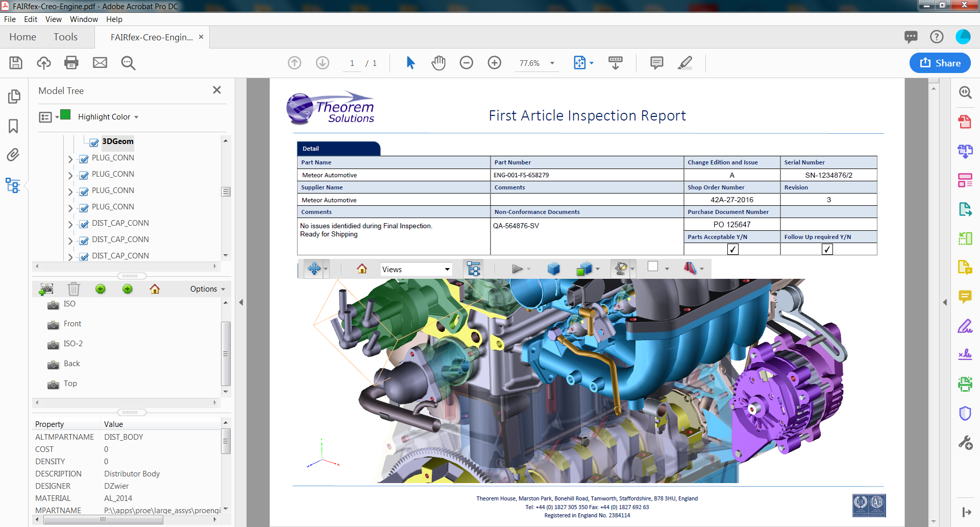This screenshot has height=527, width=980.
Task: Expand the DIST_CAP_CONN tree node
Action: (70, 223)
